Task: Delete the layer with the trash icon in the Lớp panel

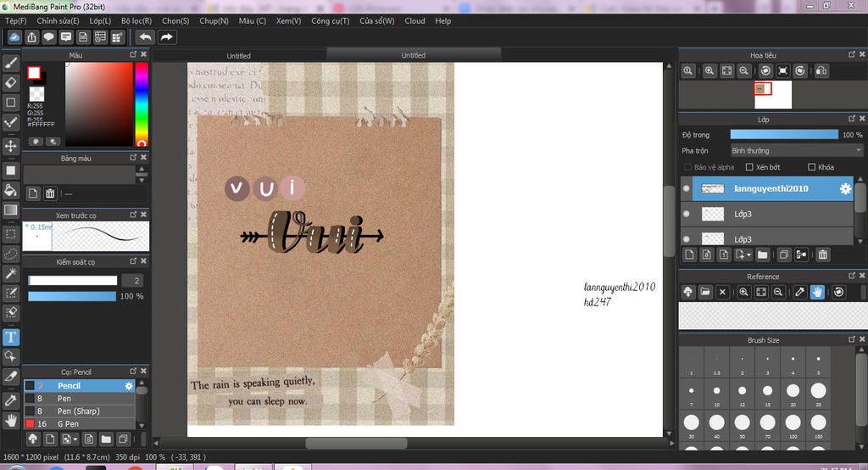Action: [x=822, y=255]
